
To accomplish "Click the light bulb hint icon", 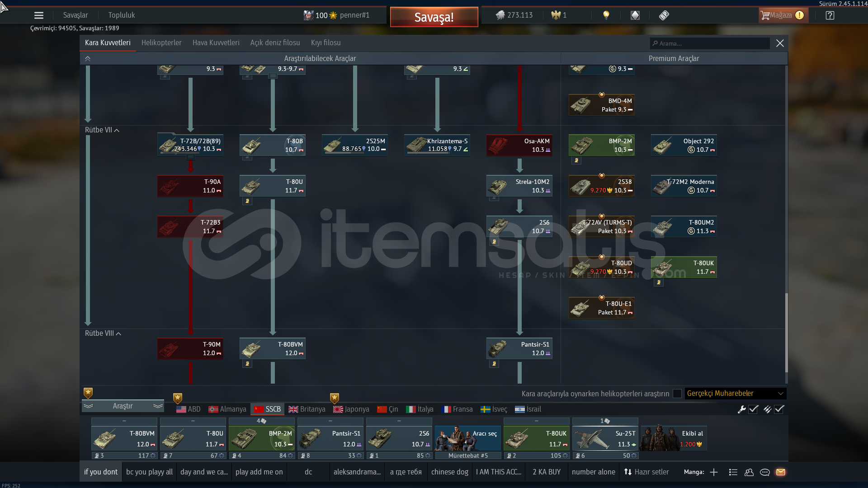I will point(606,15).
